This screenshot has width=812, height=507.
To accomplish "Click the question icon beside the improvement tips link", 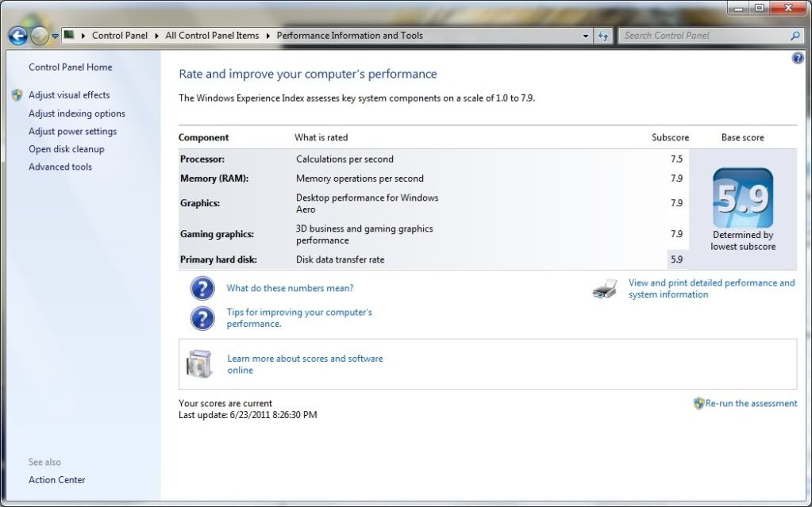I will 202,318.
